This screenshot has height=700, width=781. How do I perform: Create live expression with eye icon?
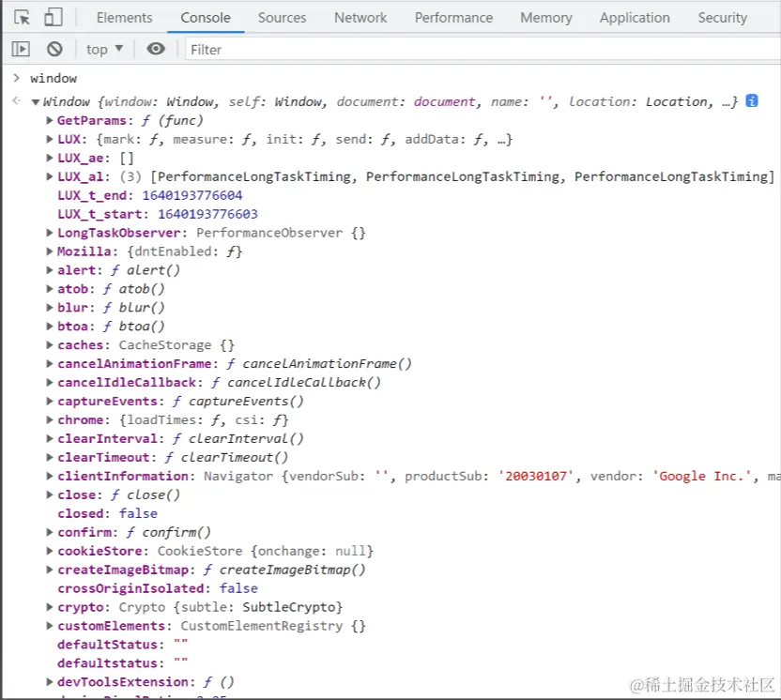pos(156,49)
